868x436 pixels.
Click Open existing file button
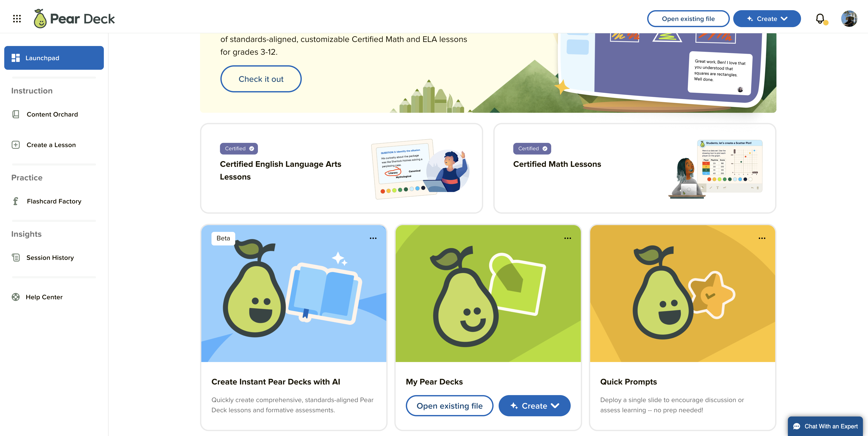click(688, 18)
